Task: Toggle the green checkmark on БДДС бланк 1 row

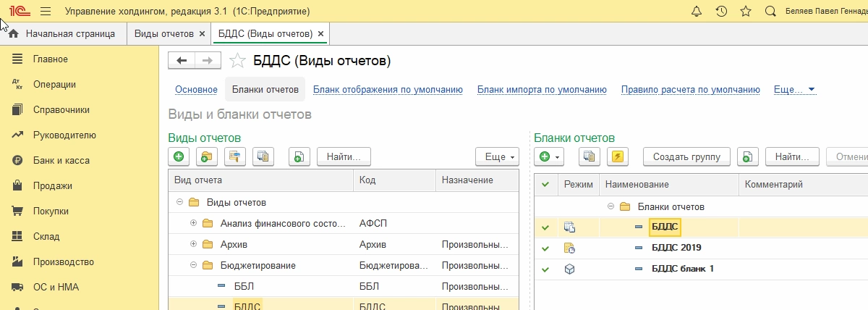Action: (x=545, y=269)
